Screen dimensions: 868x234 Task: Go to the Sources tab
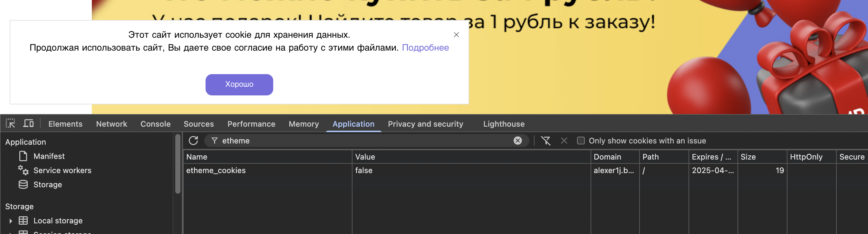click(x=198, y=124)
